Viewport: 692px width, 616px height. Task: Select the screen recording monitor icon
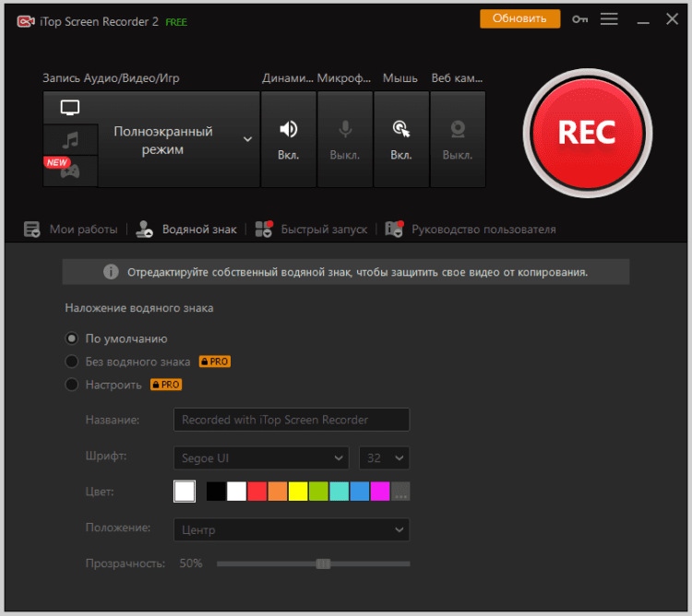click(70, 108)
